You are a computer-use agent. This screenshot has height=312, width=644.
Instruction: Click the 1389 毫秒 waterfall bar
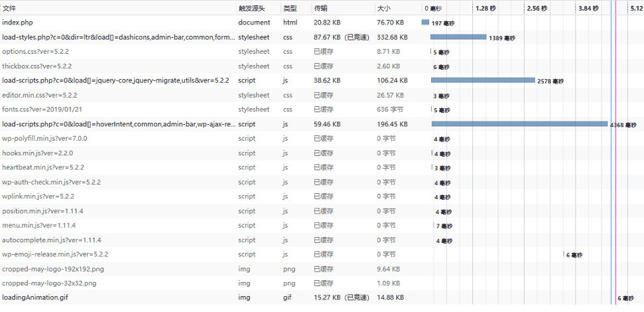pyautogui.click(x=458, y=37)
